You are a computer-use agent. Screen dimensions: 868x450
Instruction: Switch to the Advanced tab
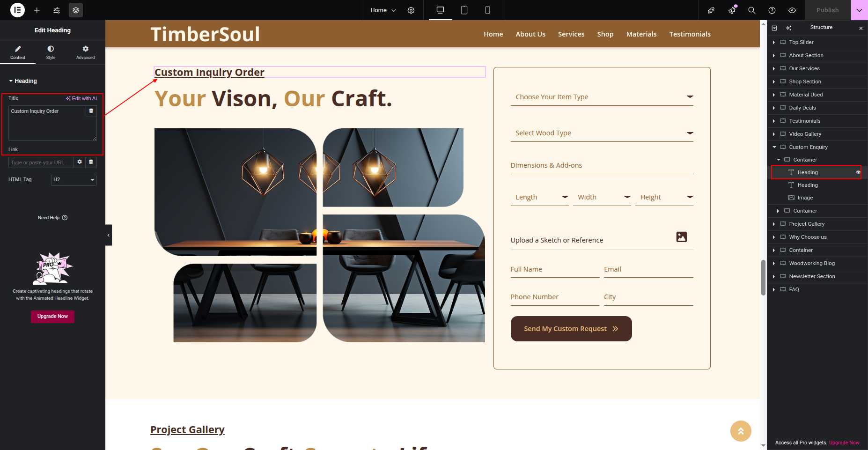[x=85, y=52]
